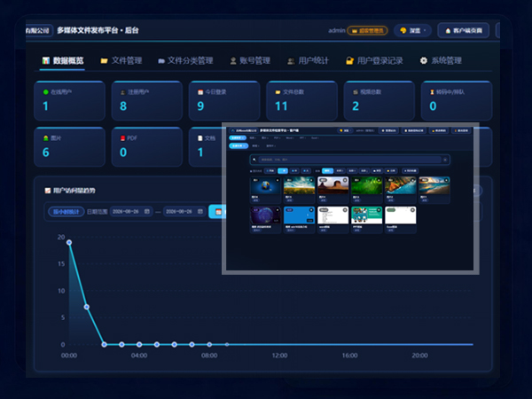Open the 系统管理 tab
Viewport: 532px width, 399px height.
click(x=441, y=60)
